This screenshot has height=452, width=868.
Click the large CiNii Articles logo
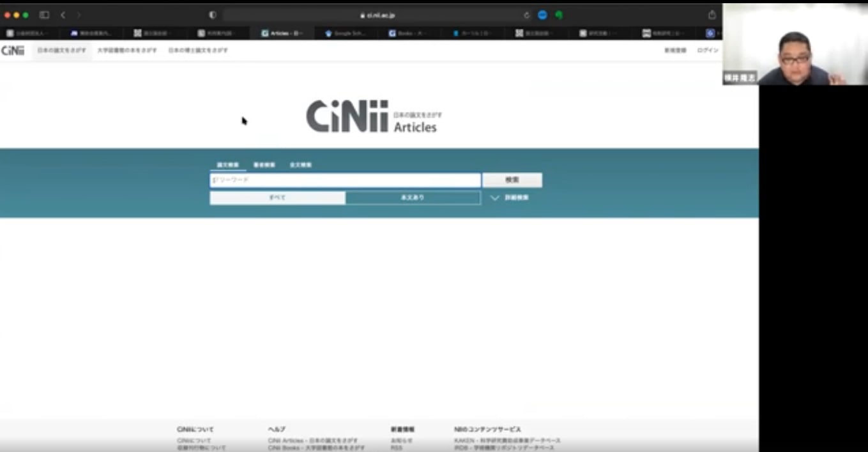click(374, 116)
